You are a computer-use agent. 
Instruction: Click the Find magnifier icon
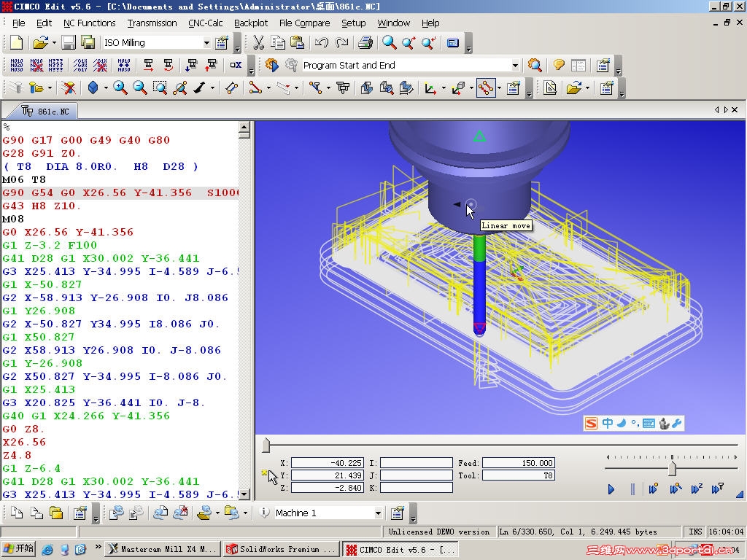point(390,43)
